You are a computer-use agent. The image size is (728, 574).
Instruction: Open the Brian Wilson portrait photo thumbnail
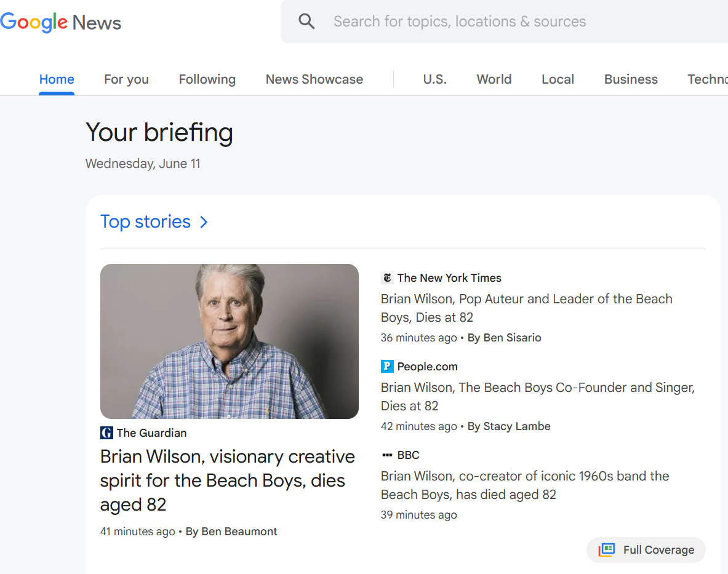coord(230,341)
